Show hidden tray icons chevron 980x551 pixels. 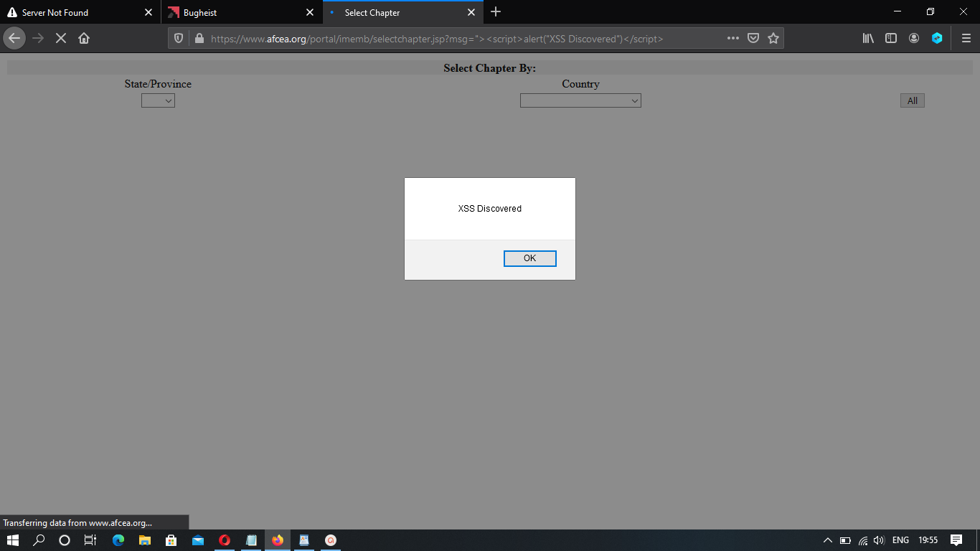pos(828,540)
